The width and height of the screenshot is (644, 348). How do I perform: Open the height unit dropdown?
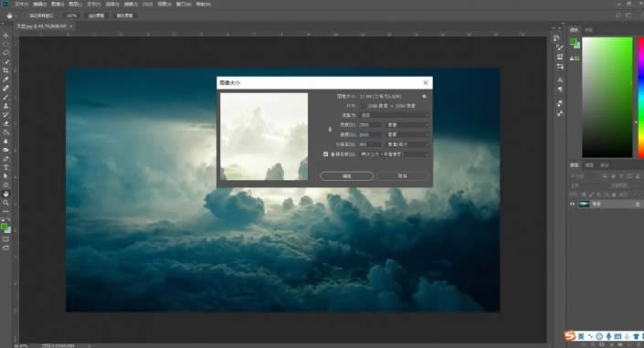click(407, 134)
